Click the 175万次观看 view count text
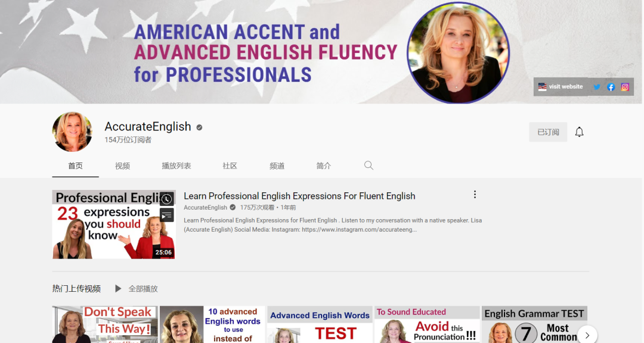This screenshot has width=644, height=343. [x=257, y=208]
